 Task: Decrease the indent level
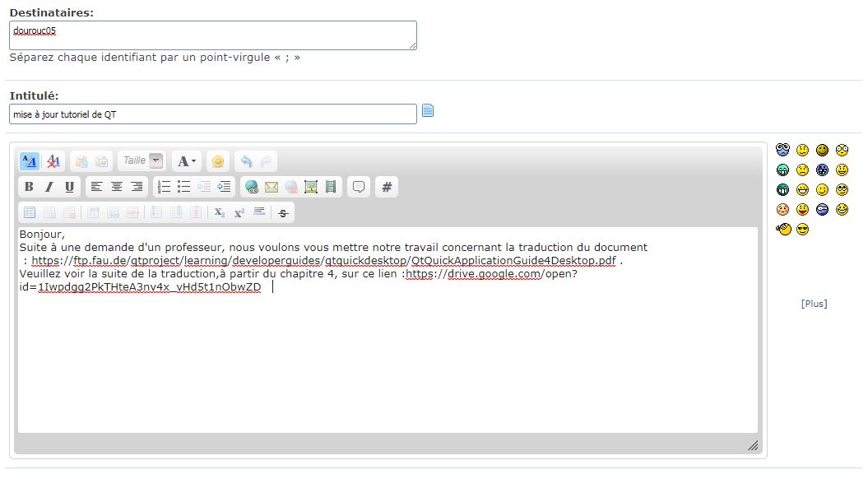204,187
